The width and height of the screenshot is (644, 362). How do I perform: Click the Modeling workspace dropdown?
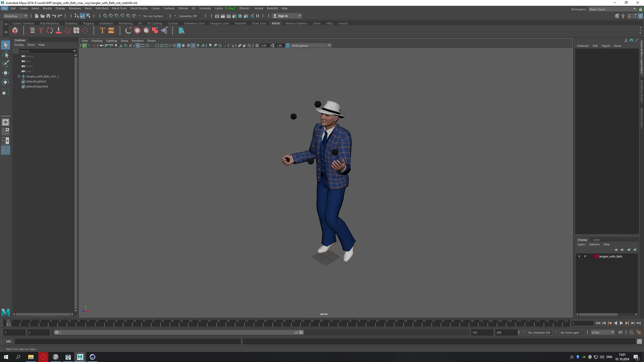[16, 16]
